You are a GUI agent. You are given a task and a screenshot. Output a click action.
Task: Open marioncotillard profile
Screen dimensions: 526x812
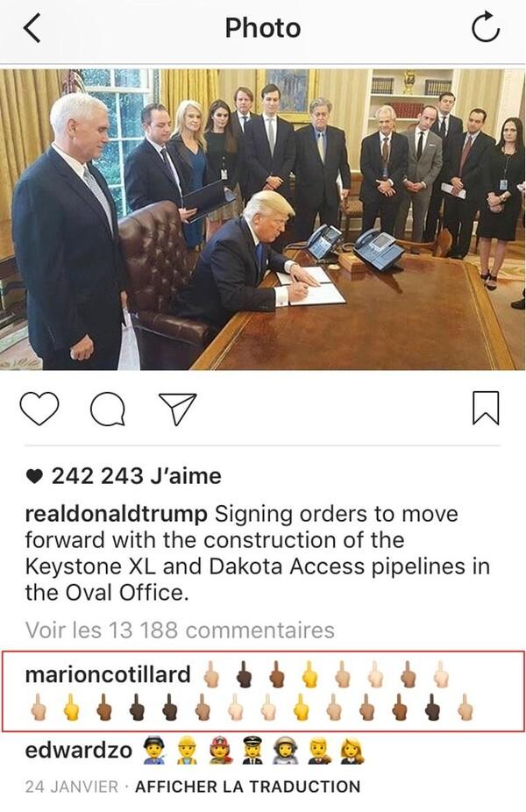tap(108, 675)
